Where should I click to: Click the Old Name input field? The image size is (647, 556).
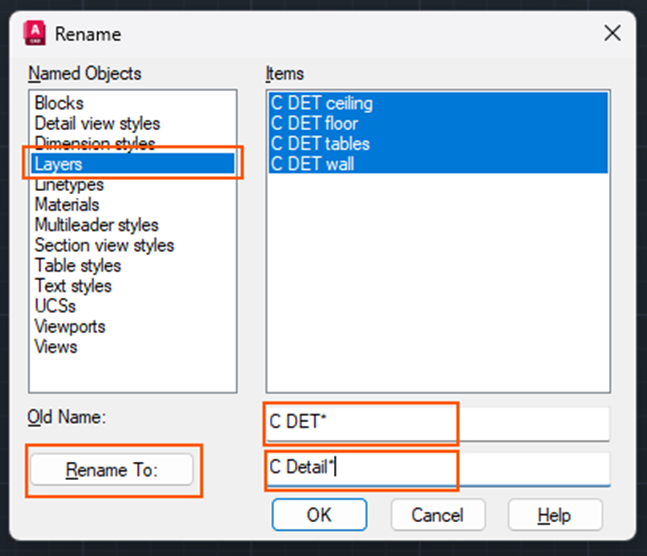[437, 423]
